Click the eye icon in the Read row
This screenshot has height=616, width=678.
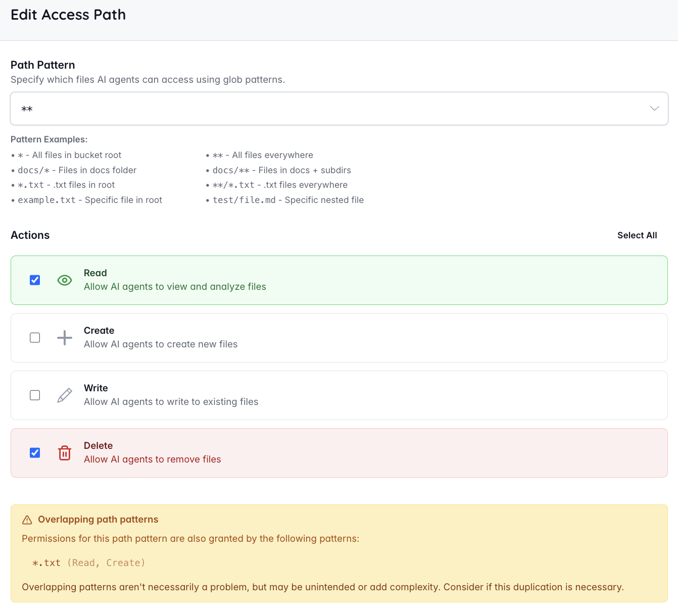(65, 280)
